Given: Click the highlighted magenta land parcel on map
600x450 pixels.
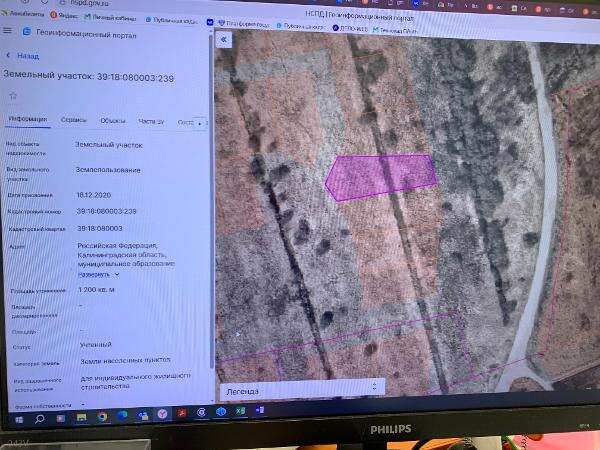Looking at the screenshot, I should coord(382,177).
